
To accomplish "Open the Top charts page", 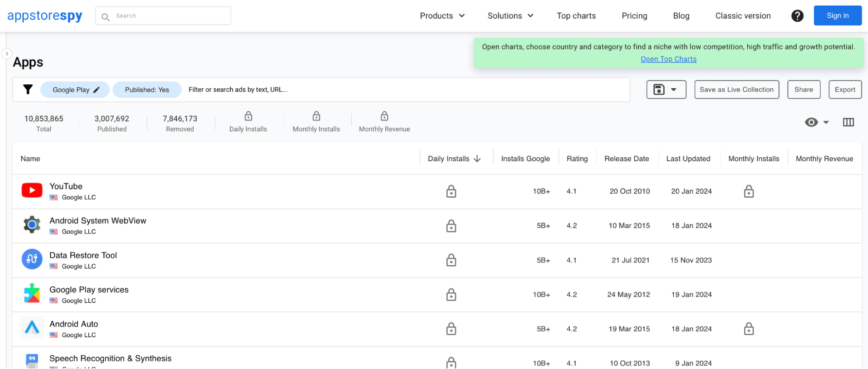I will coord(576,16).
